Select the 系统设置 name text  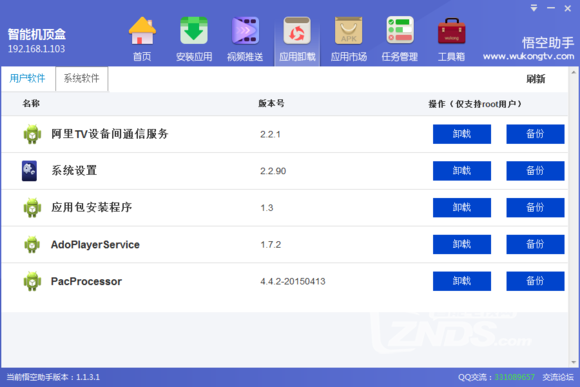(x=74, y=171)
